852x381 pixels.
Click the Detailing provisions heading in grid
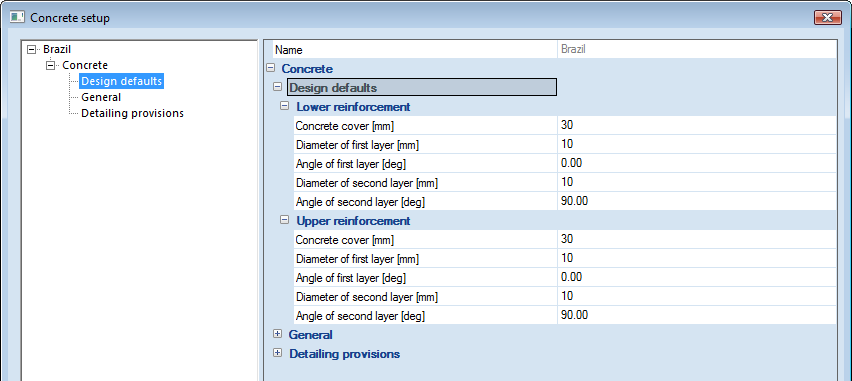click(344, 354)
